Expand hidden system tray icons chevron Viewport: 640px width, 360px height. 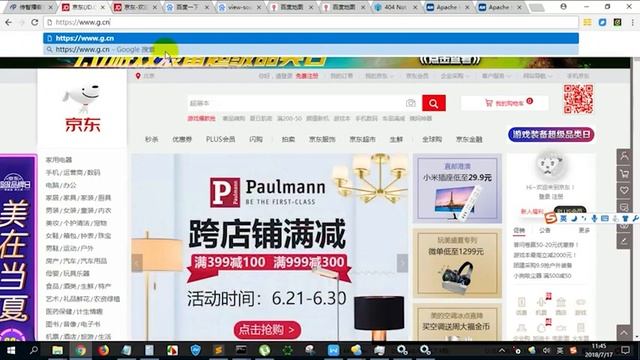pyautogui.click(x=502, y=351)
